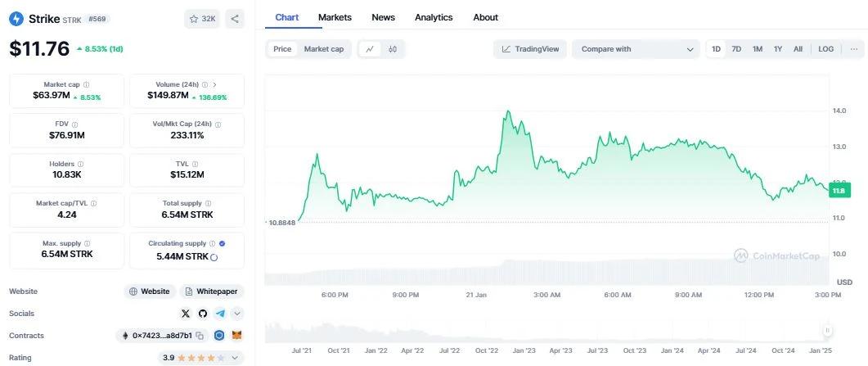
Task: Click the blue shield wallet icon
Action: [x=219, y=335]
